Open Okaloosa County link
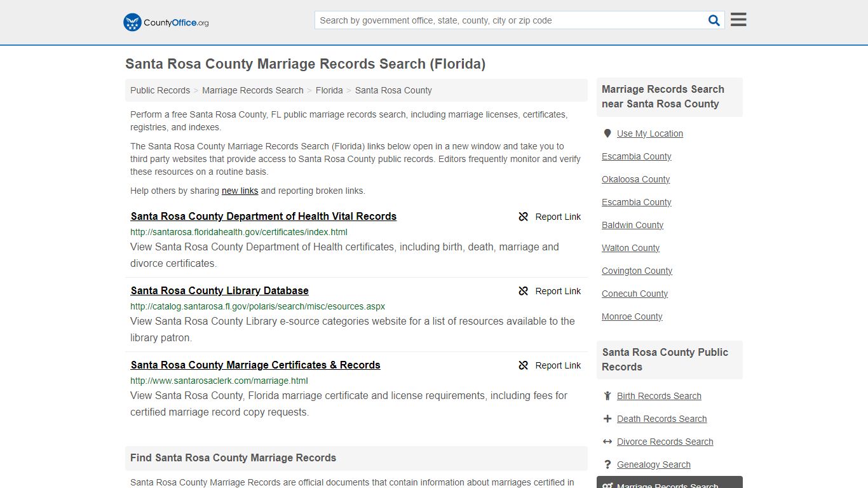Screen dimensions: 868x488 click(x=636, y=179)
